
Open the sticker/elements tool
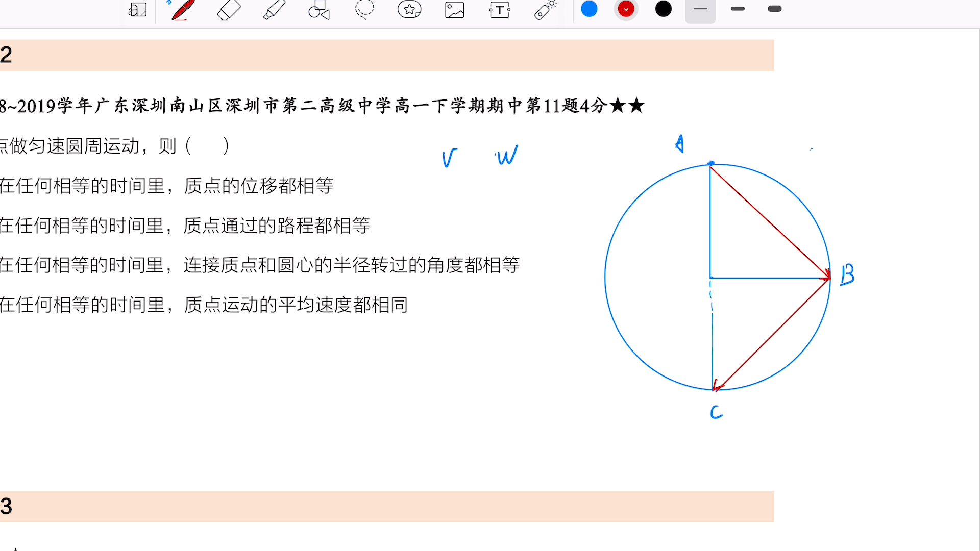(x=409, y=10)
